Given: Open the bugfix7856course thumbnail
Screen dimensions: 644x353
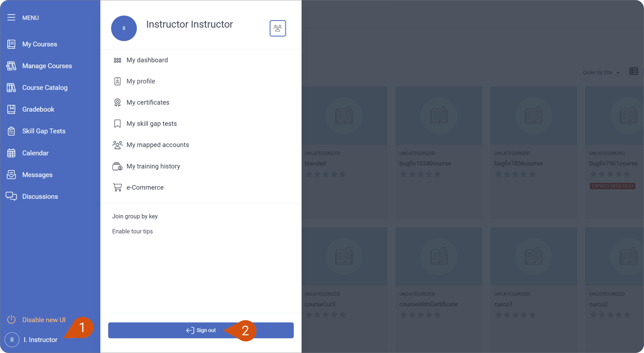Looking at the screenshot, I should pyautogui.click(x=534, y=116).
